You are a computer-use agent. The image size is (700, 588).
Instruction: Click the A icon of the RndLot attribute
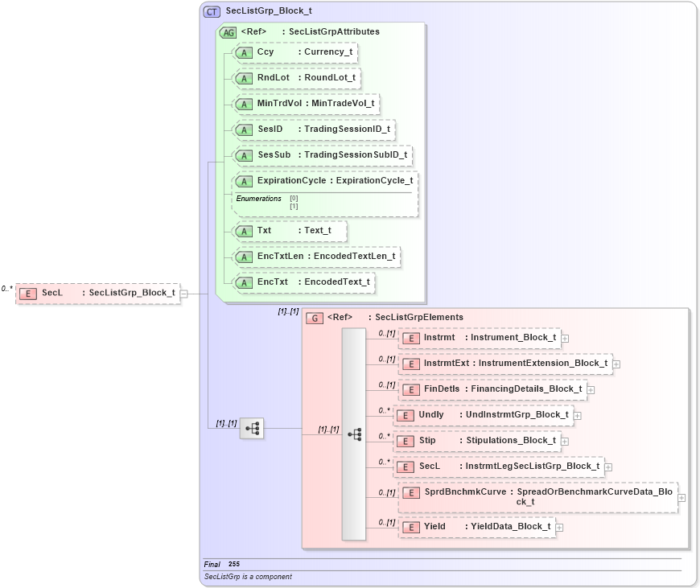pos(243,79)
